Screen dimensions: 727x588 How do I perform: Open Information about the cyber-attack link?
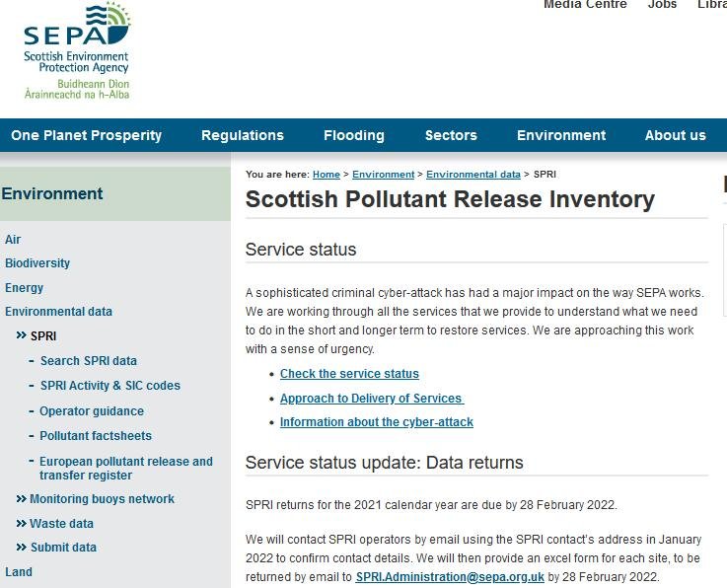click(x=376, y=422)
